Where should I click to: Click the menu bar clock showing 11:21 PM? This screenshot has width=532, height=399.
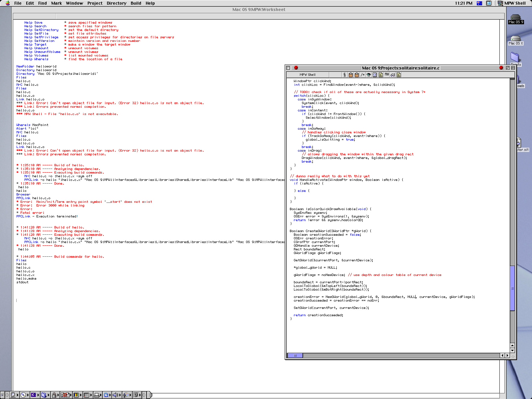click(464, 3)
